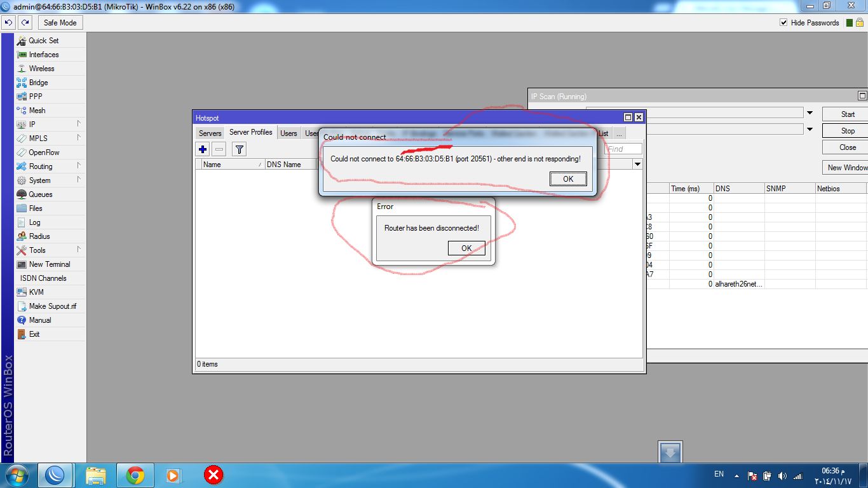Open the Interfaces icon in sidebar
This screenshot has width=868, height=488.
coord(22,55)
